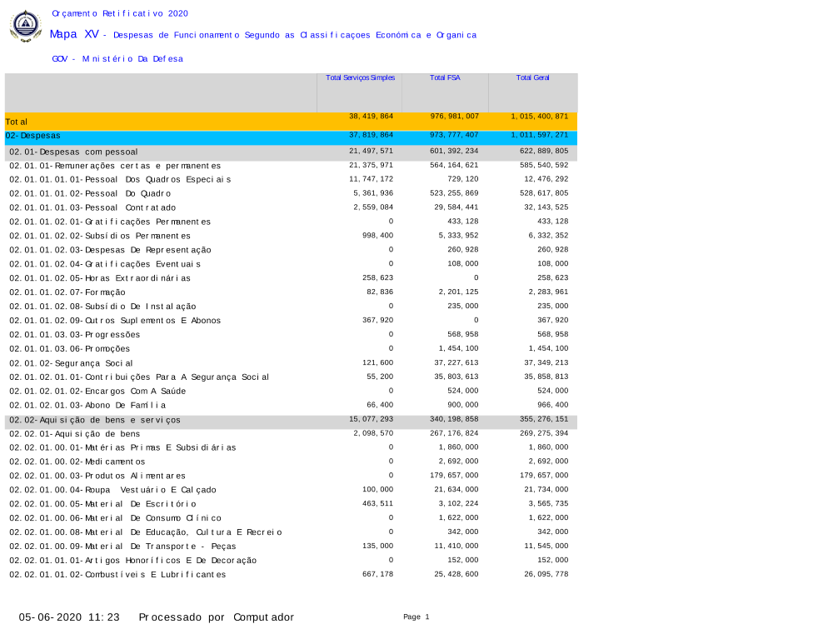
Task: Click the 'Remunerações certas e permanentes' row
Action: 115,166
